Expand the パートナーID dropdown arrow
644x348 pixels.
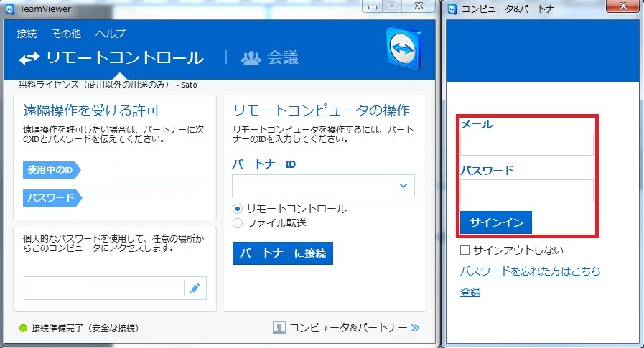[x=403, y=186]
